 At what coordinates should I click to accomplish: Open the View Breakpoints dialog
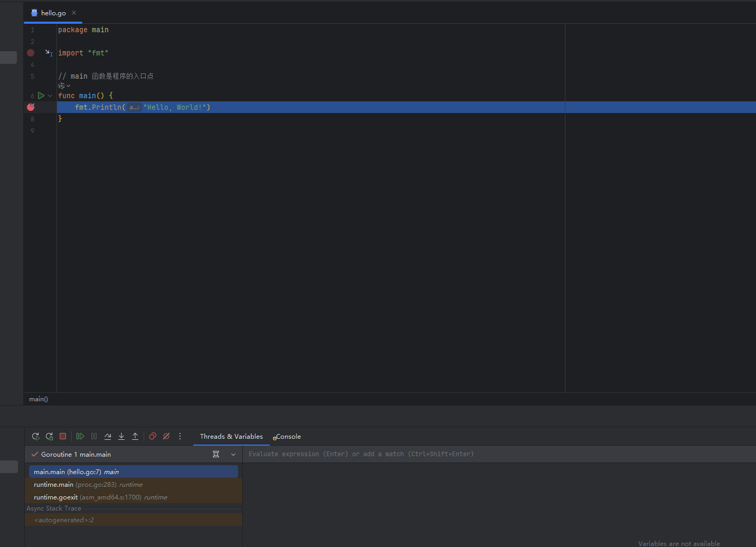click(153, 436)
